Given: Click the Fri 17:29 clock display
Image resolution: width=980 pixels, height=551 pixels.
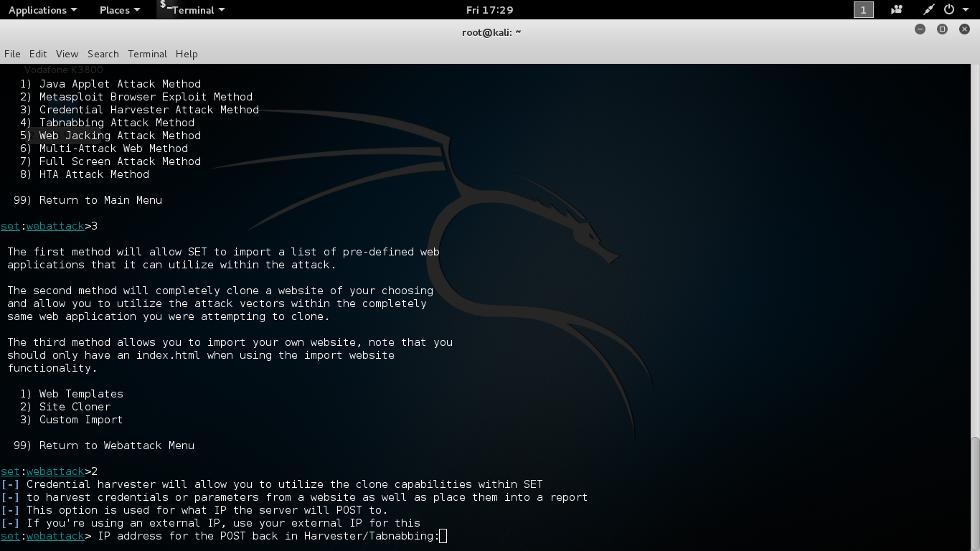Looking at the screenshot, I should 490,9.
